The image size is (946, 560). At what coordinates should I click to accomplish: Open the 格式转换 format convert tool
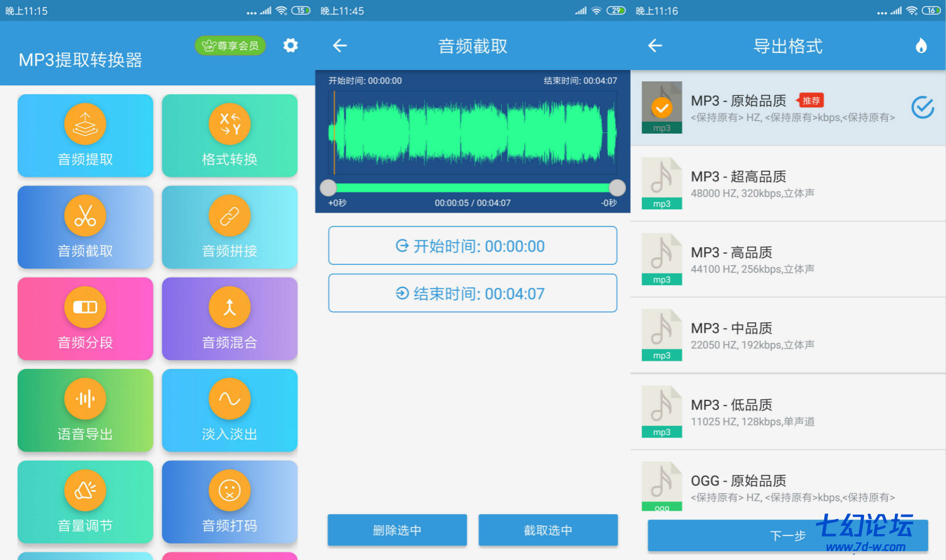pos(230,136)
